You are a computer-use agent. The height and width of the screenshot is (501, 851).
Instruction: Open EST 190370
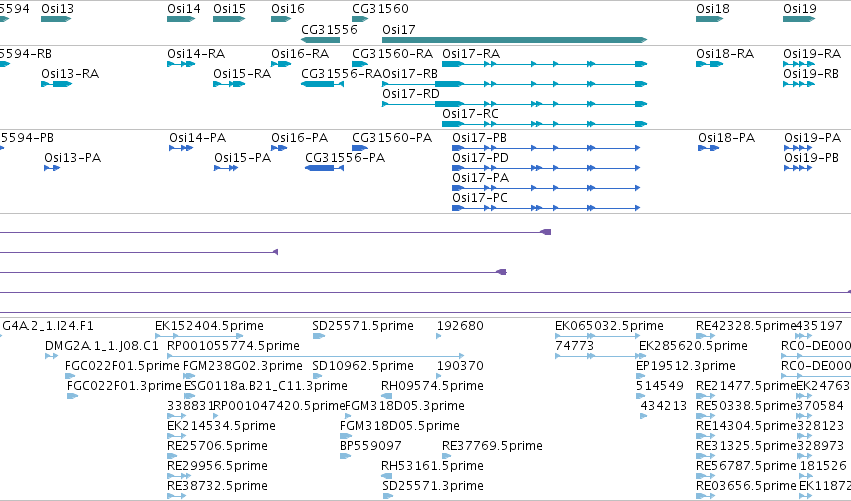click(439, 376)
